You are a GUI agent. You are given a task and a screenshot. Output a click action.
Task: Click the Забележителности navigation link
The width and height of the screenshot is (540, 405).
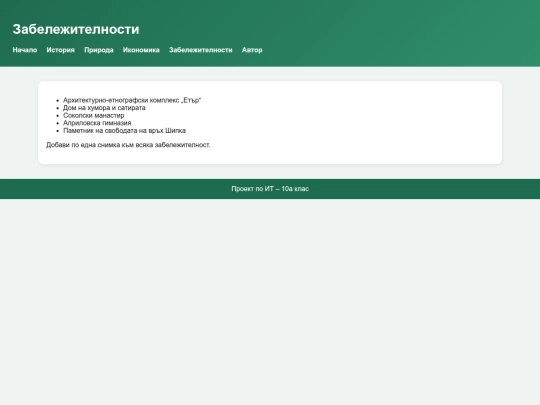click(x=201, y=50)
